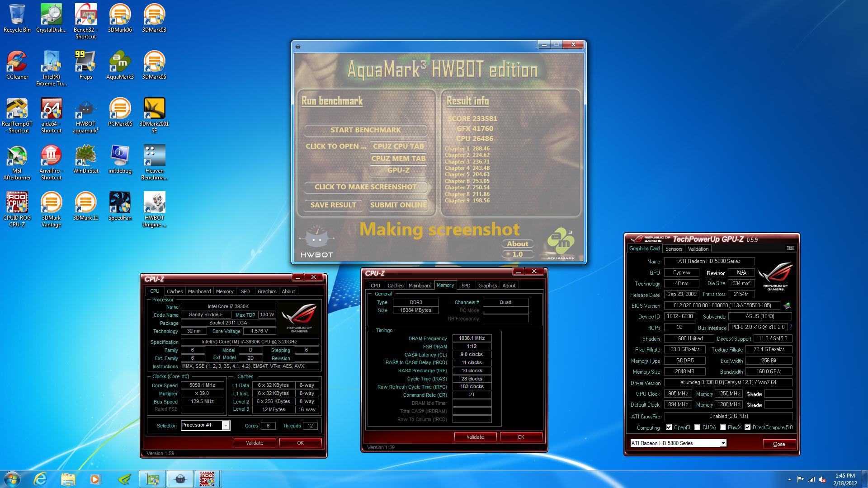
Task: Launch Heaven Benchmark desktop icon
Action: [154, 162]
